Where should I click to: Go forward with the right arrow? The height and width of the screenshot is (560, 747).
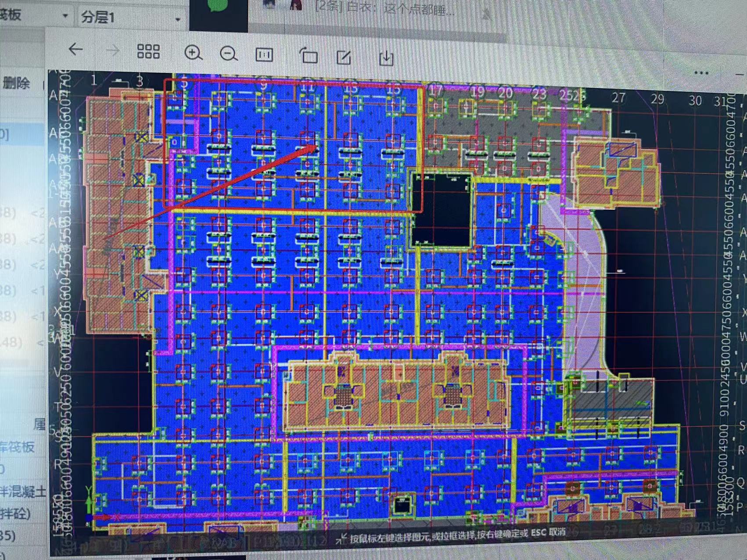pos(113,51)
